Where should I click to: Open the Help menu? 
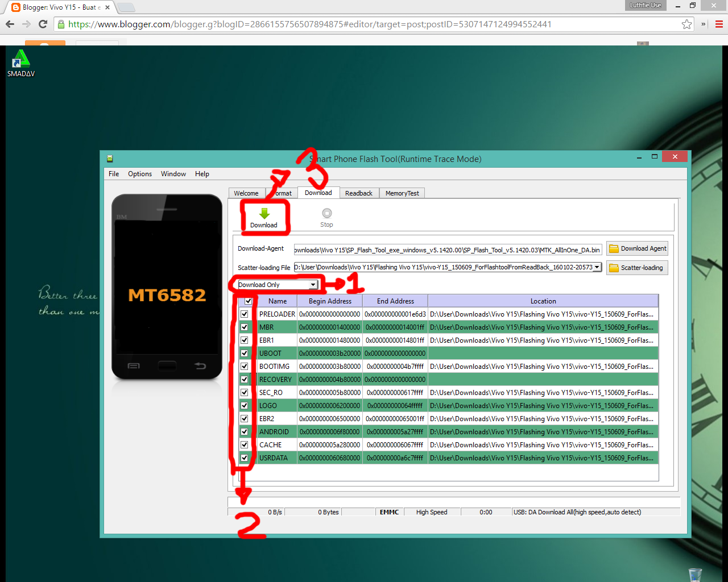[x=202, y=174]
